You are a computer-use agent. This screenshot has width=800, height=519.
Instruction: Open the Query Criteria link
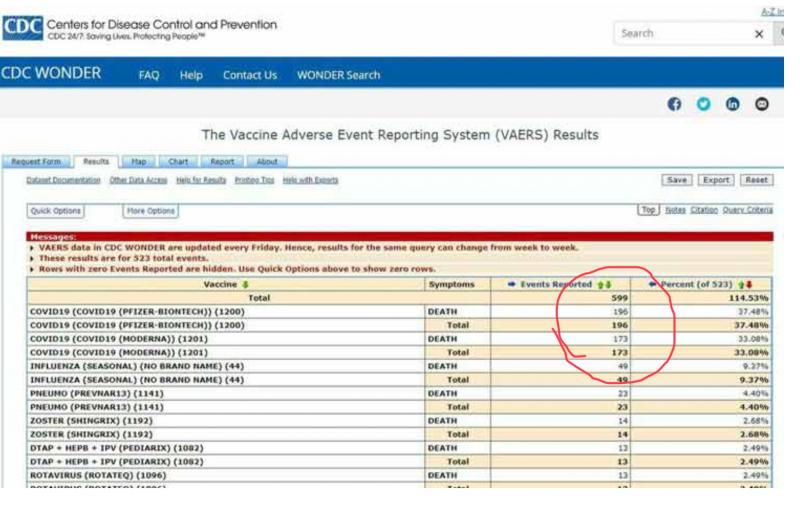pyautogui.click(x=748, y=210)
